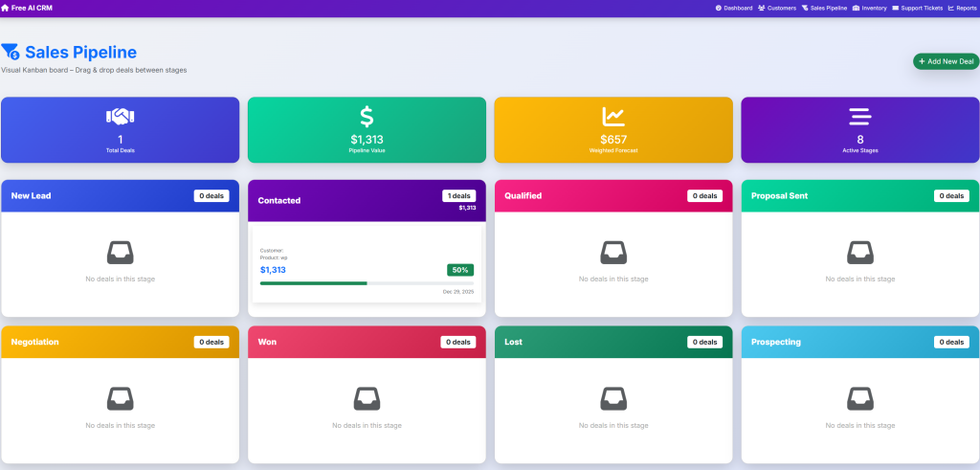Click the empty inbox icon in Negotiation column

coord(120,399)
